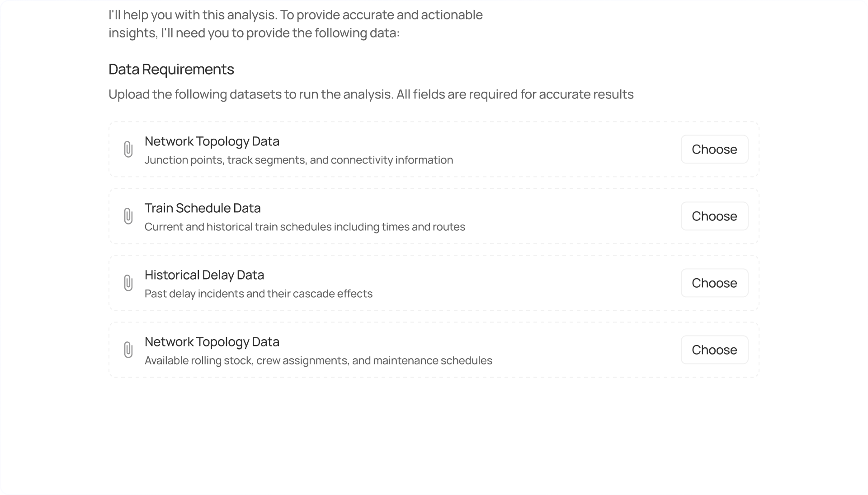This screenshot has height=495, width=868.
Task: Open the Historical Delay Data dashed upload box
Action: (407, 283)
